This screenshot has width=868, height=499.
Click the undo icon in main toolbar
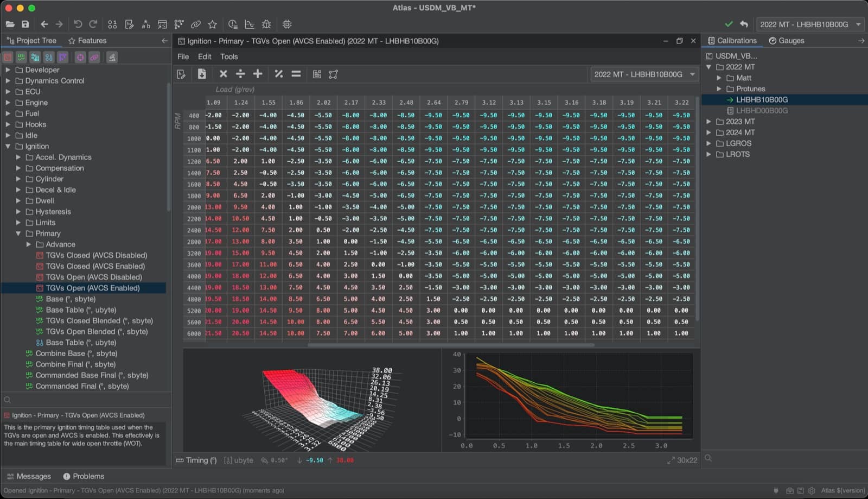click(x=78, y=24)
